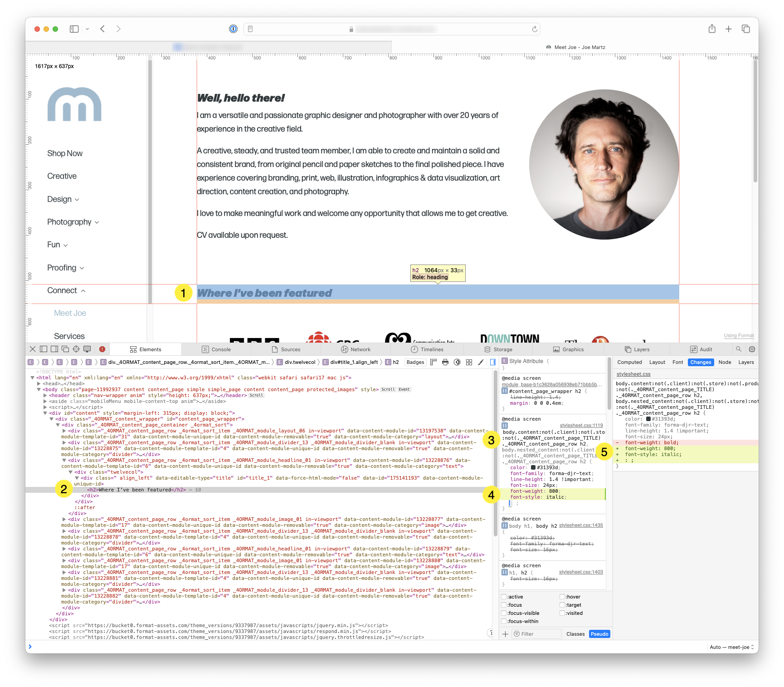This screenshot has height=687, width=784.
Task: Click the print styles printer icon
Action: pos(445,362)
